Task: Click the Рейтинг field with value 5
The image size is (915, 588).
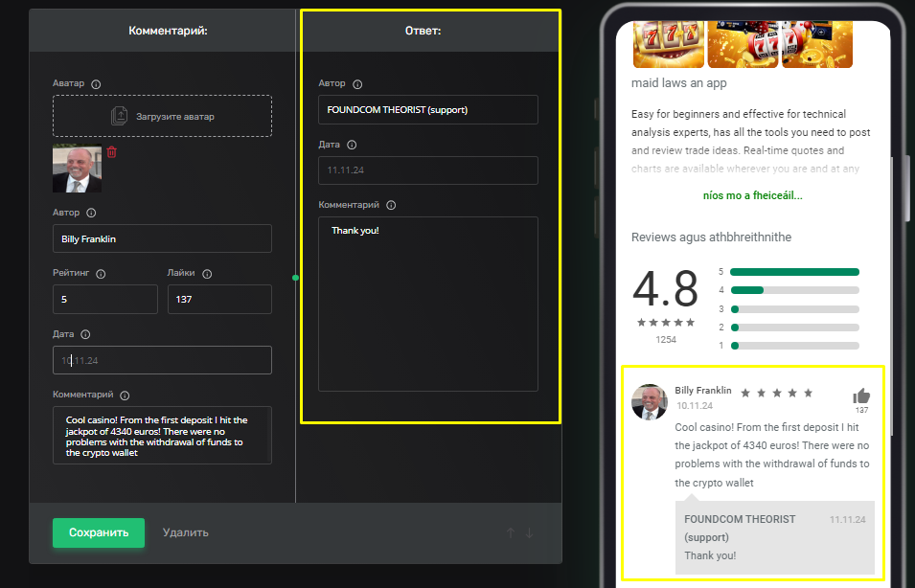Action: (x=105, y=299)
